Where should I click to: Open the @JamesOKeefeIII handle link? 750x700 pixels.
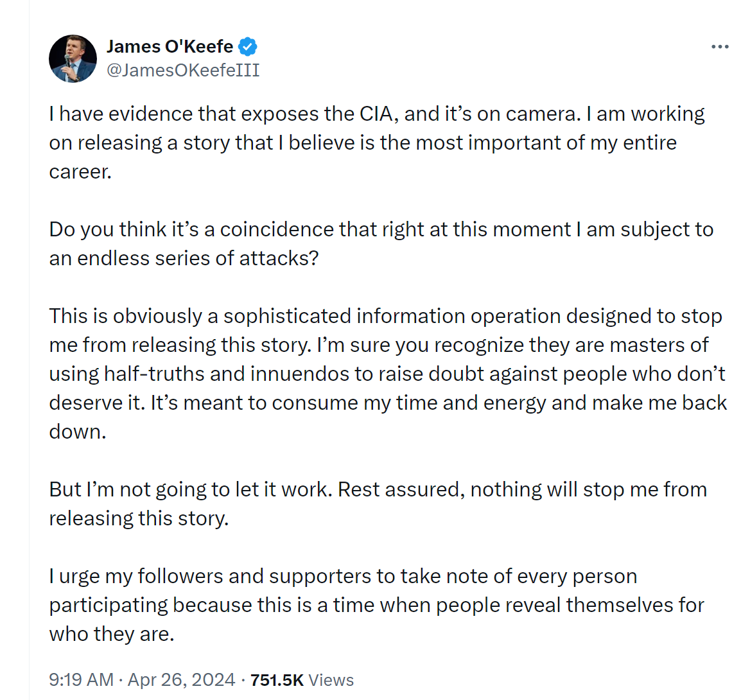coord(183,70)
